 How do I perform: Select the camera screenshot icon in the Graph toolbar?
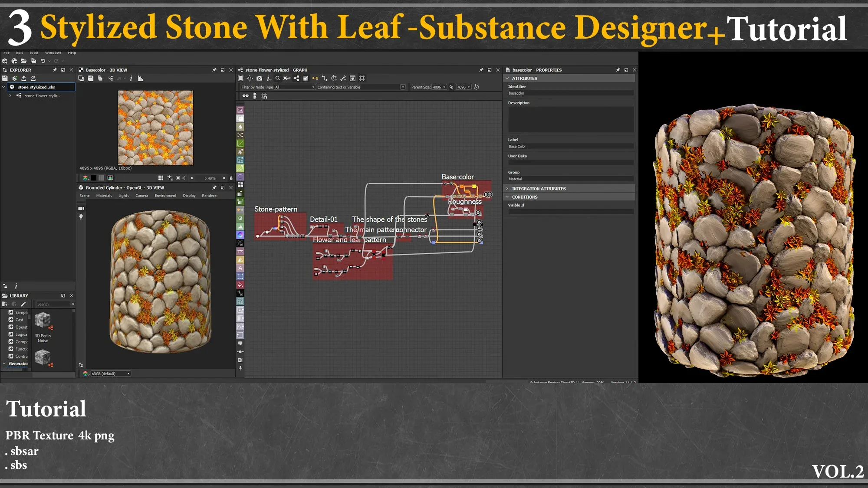pos(259,79)
